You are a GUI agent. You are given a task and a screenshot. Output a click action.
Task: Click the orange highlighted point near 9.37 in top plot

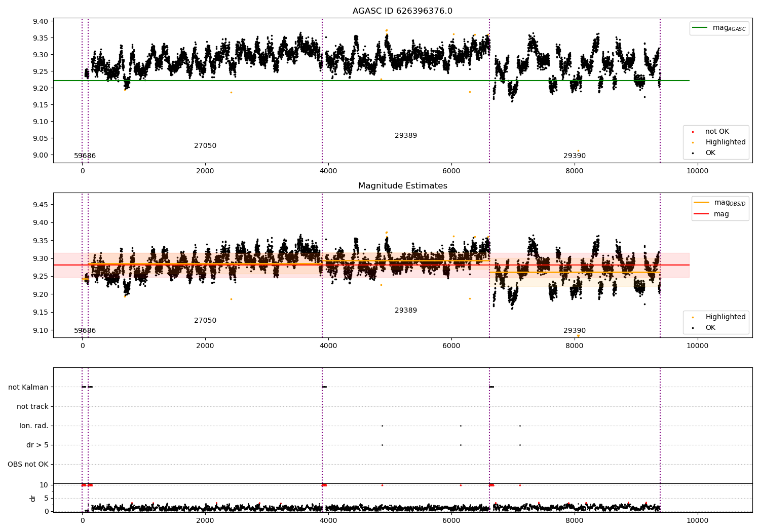387,30
